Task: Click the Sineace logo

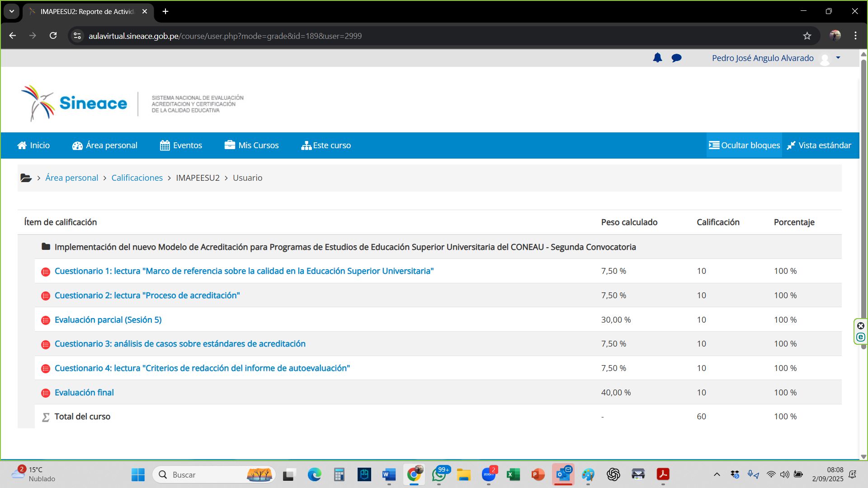Action: tap(75, 103)
